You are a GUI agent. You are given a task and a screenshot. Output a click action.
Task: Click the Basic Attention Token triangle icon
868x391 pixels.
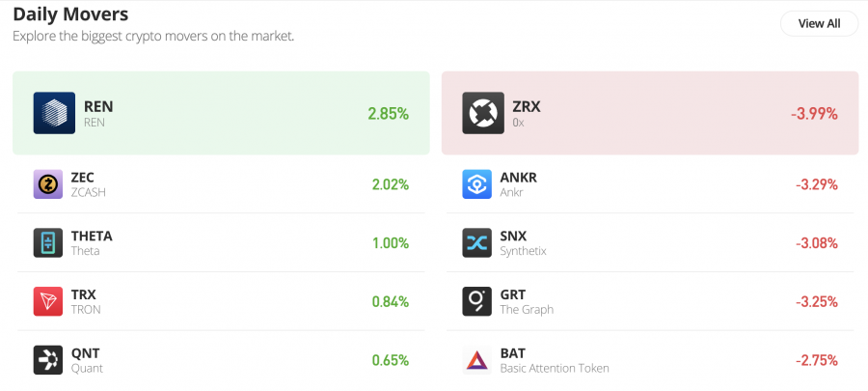[x=476, y=360]
